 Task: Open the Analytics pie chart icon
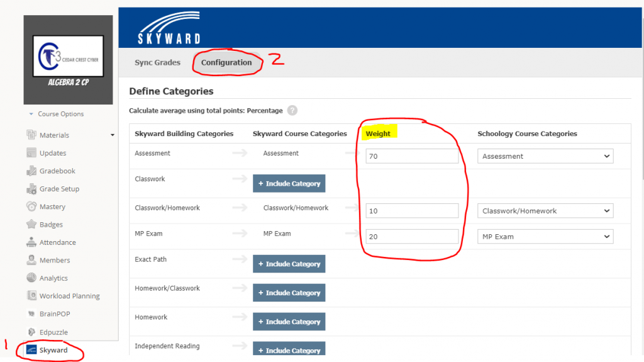tap(31, 278)
